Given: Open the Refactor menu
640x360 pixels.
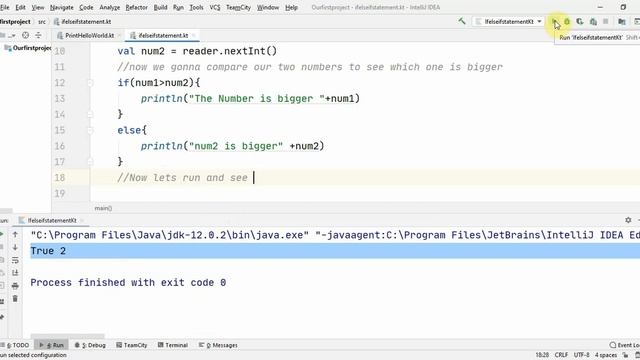Looking at the screenshot, I should point(136,7).
